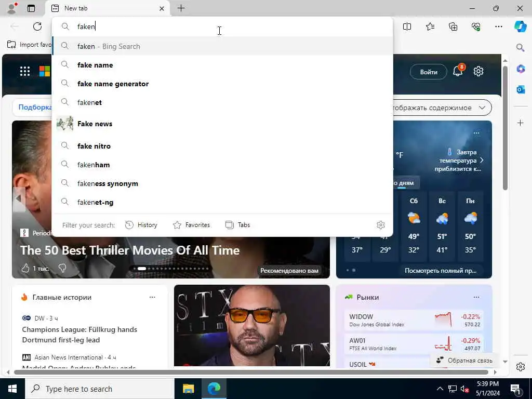Select the 'fakenham' suggestion
The image size is (532, 399).
point(222,165)
